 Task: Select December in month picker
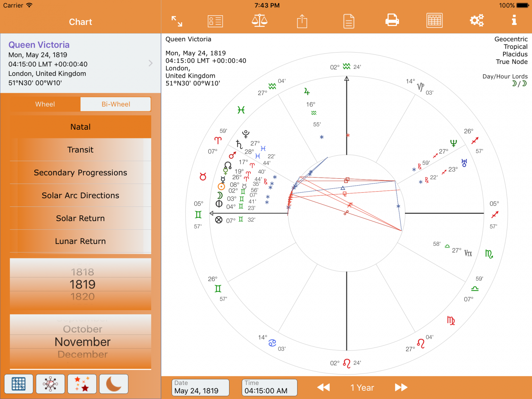(82, 354)
